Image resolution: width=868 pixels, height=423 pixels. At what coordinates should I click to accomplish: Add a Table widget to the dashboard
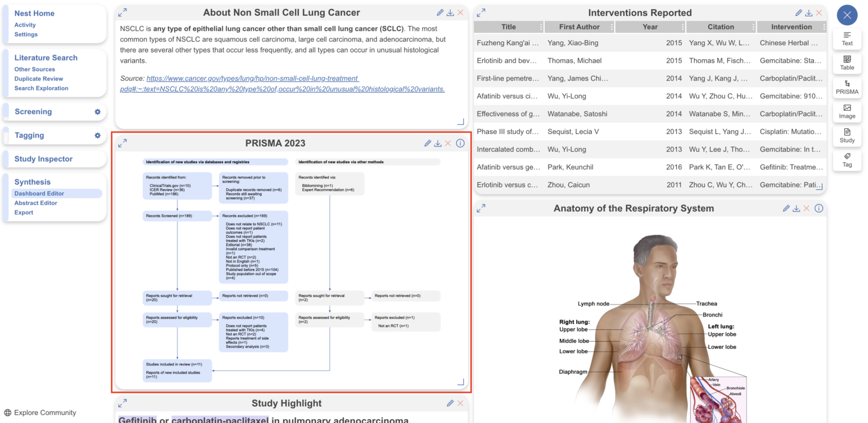[x=847, y=63]
